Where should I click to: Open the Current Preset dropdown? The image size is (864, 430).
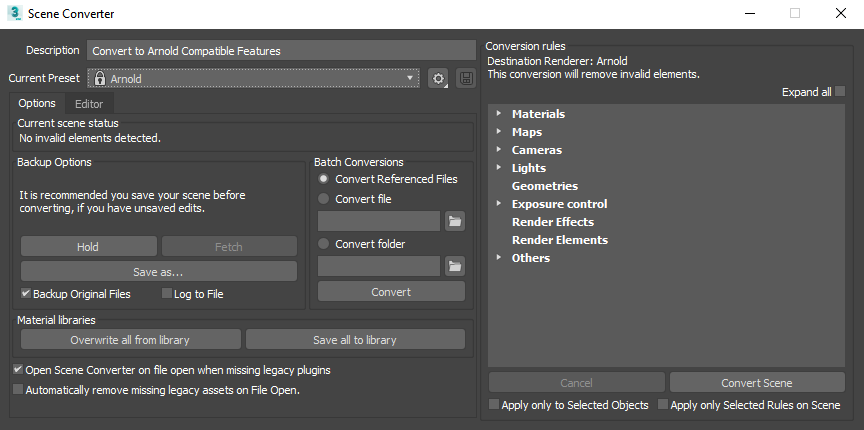[x=410, y=78]
